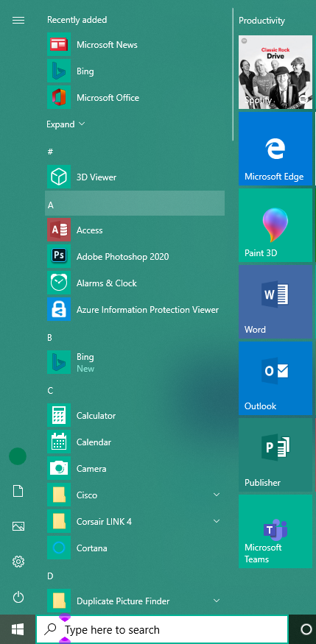Expand the Recently added list
The width and height of the screenshot is (316, 644).
(66, 124)
